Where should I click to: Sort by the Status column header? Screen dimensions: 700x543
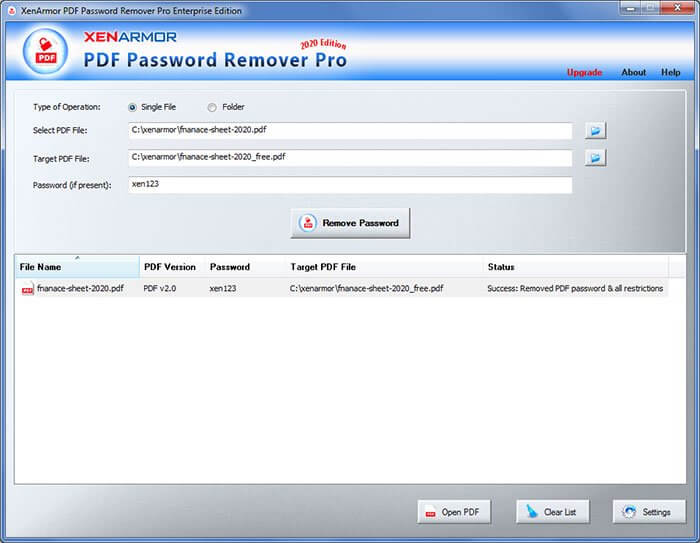click(576, 267)
